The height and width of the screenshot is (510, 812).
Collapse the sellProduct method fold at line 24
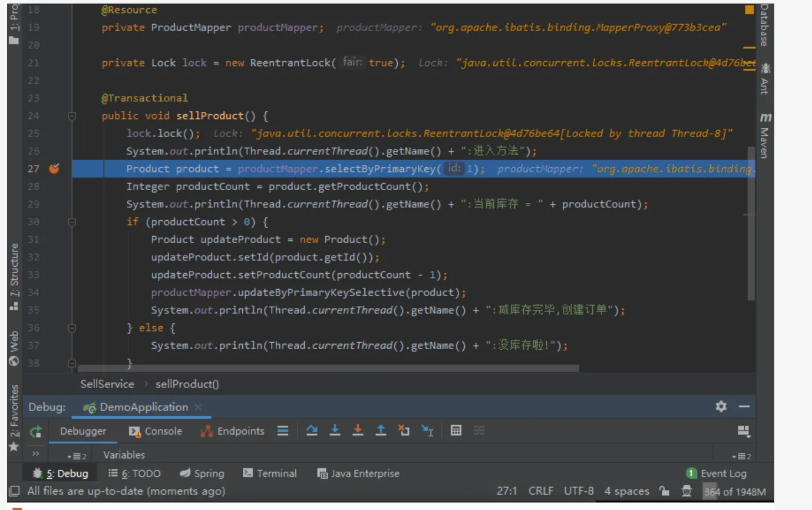click(72, 116)
